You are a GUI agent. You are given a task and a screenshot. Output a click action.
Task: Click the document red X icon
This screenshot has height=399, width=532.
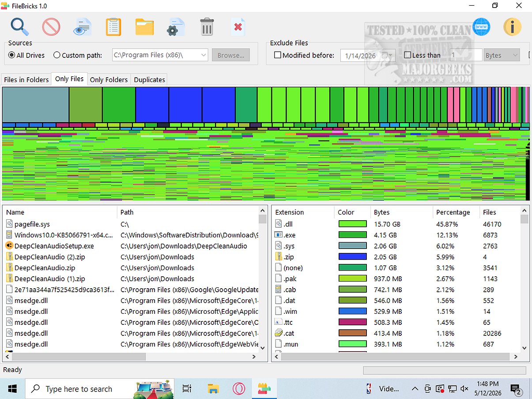[x=238, y=27]
